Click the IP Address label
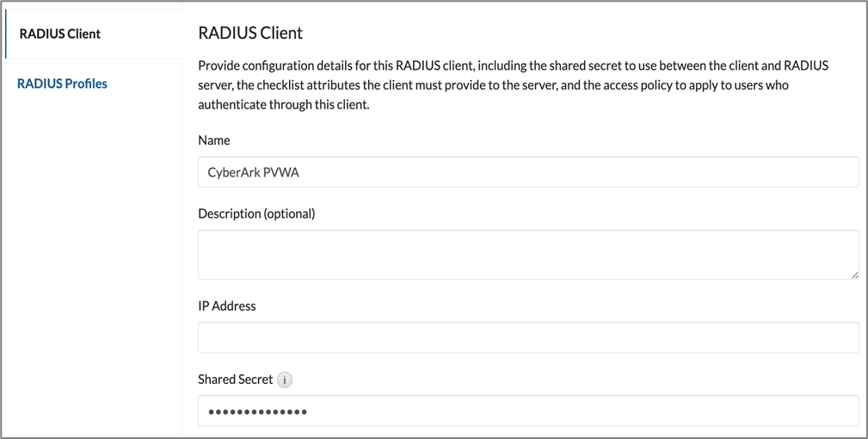This screenshot has width=868, height=439. tap(227, 306)
